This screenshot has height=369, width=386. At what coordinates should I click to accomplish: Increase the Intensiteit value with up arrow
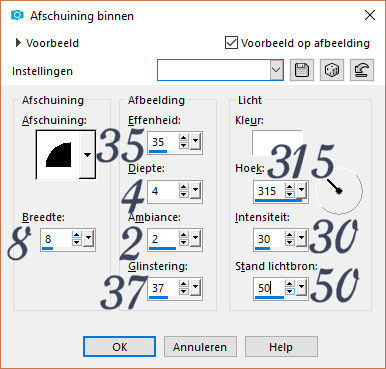pos(290,235)
